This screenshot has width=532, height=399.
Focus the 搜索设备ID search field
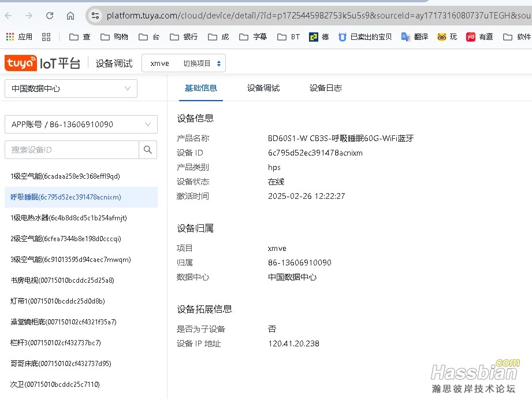tap(72, 150)
